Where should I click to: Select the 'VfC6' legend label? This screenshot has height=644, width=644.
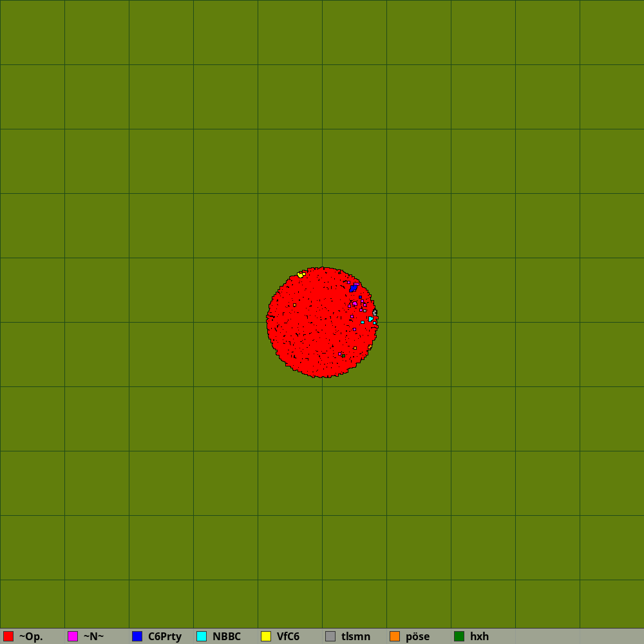pyautogui.click(x=288, y=636)
